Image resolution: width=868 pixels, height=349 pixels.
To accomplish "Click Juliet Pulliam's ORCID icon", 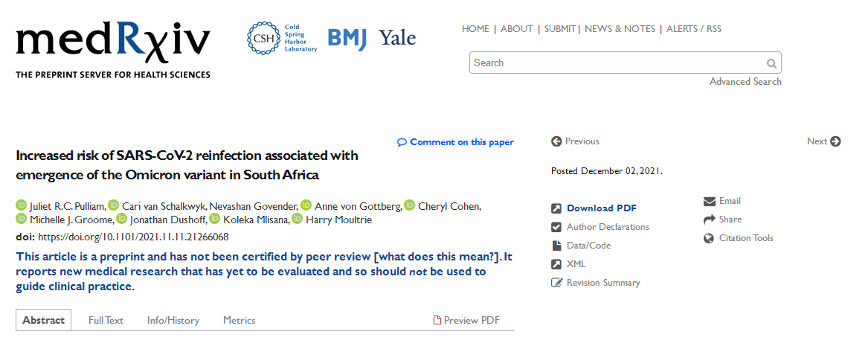I will tap(21, 205).
